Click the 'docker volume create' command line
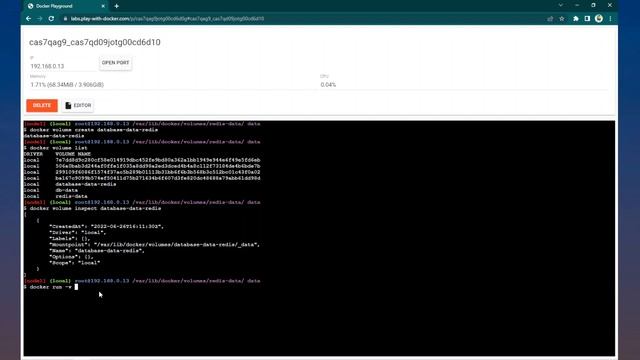 91,130
